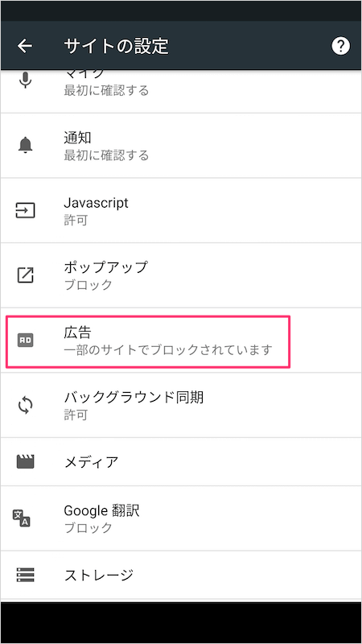Open help with the question mark icon
This screenshot has height=644, width=362.
tap(340, 46)
